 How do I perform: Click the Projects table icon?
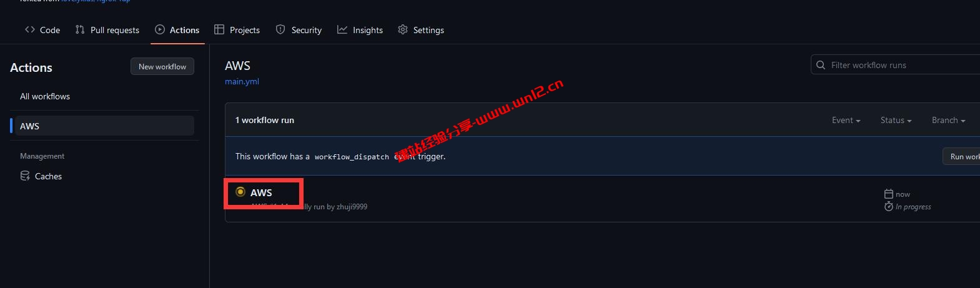pos(219,29)
